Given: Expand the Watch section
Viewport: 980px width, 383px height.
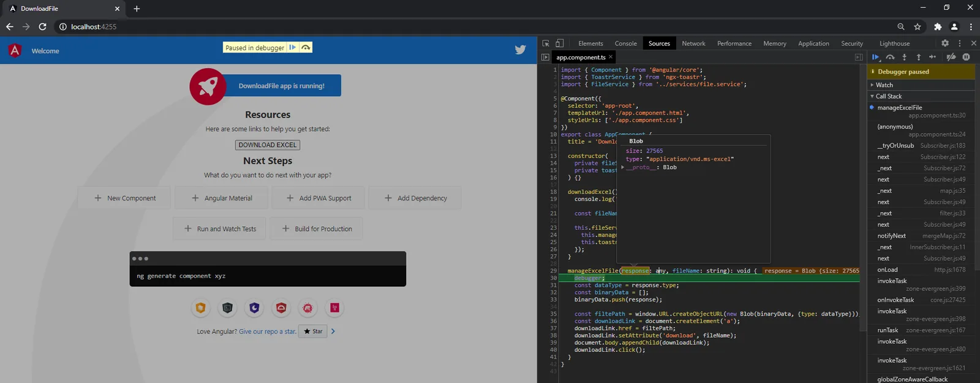Looking at the screenshot, I should 872,85.
